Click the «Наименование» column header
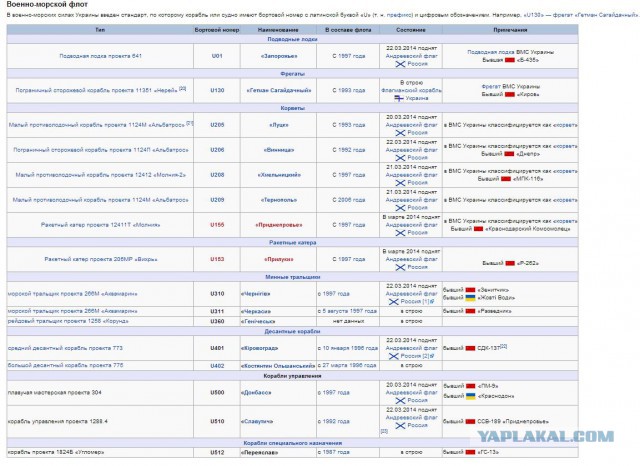The width and height of the screenshot is (640, 466). click(x=278, y=30)
